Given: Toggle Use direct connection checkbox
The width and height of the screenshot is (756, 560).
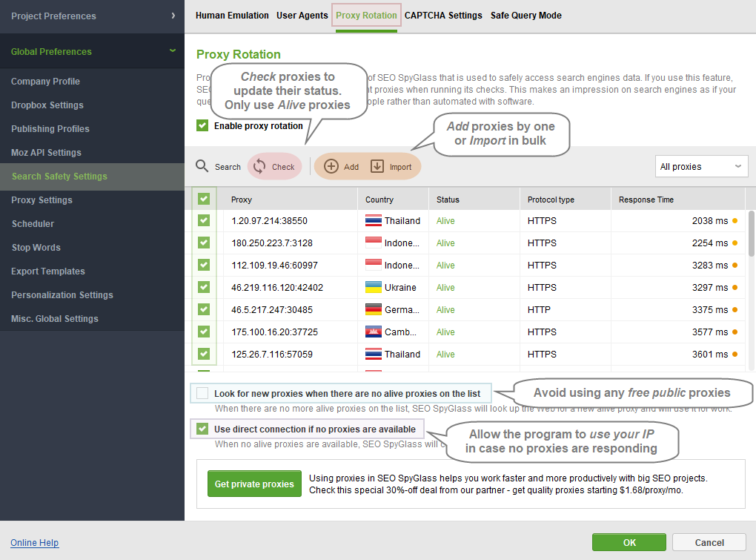Looking at the screenshot, I should pos(202,429).
